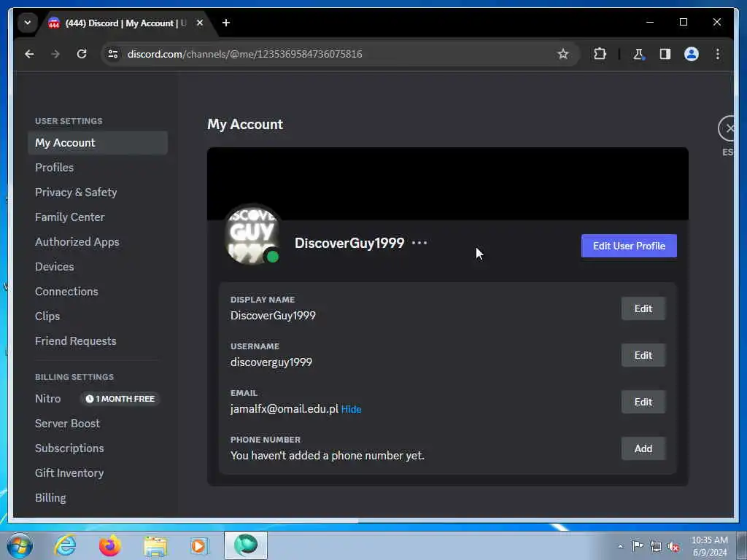The width and height of the screenshot is (747, 560).
Task: Bookmark this page with star icon
Action: click(x=563, y=54)
